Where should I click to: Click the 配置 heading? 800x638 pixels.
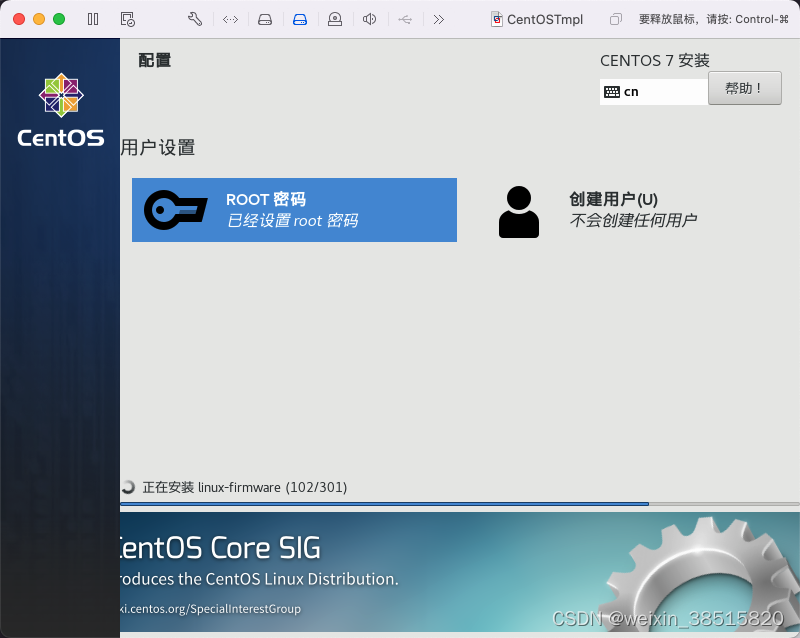pyautogui.click(x=155, y=60)
